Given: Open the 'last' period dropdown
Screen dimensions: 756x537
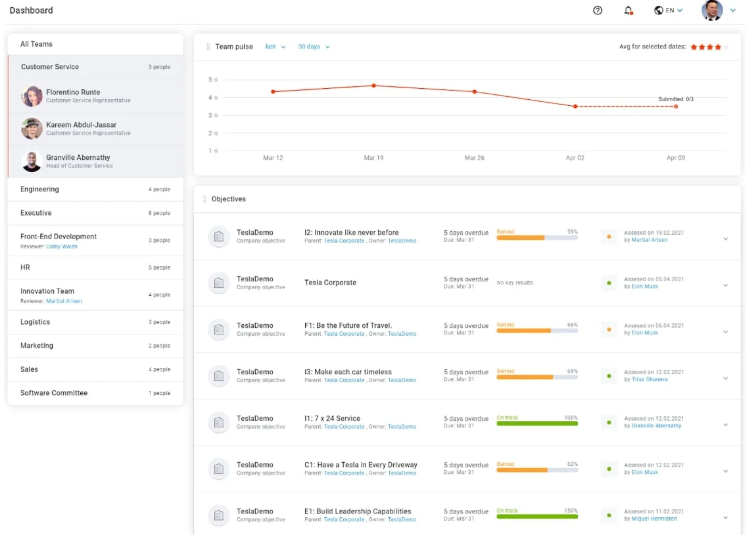Looking at the screenshot, I should [x=275, y=47].
